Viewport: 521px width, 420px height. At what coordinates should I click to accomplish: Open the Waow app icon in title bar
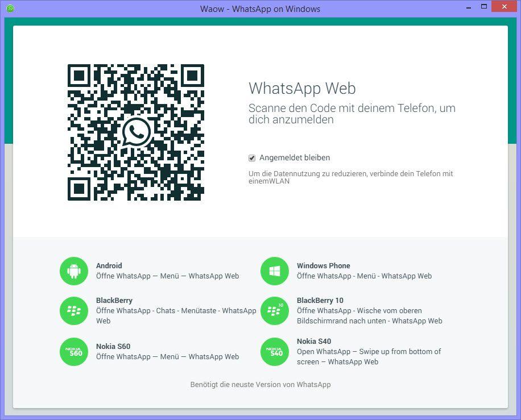pos(10,9)
